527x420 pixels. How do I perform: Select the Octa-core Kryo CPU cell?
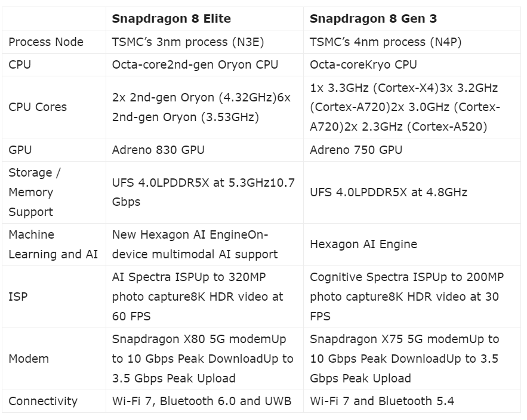pyautogui.click(x=363, y=64)
